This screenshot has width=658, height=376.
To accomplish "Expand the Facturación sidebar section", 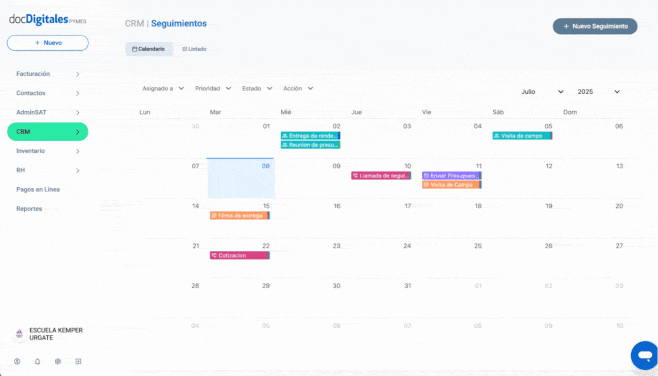I will point(47,74).
